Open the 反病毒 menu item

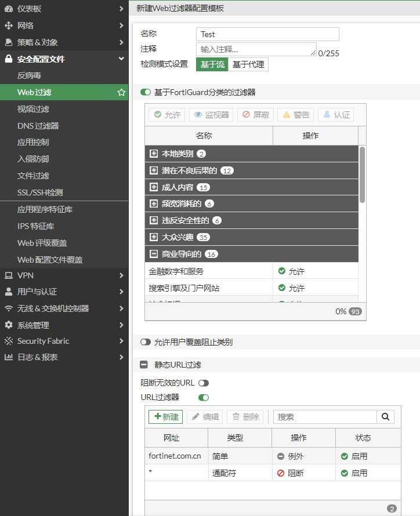tap(29, 75)
